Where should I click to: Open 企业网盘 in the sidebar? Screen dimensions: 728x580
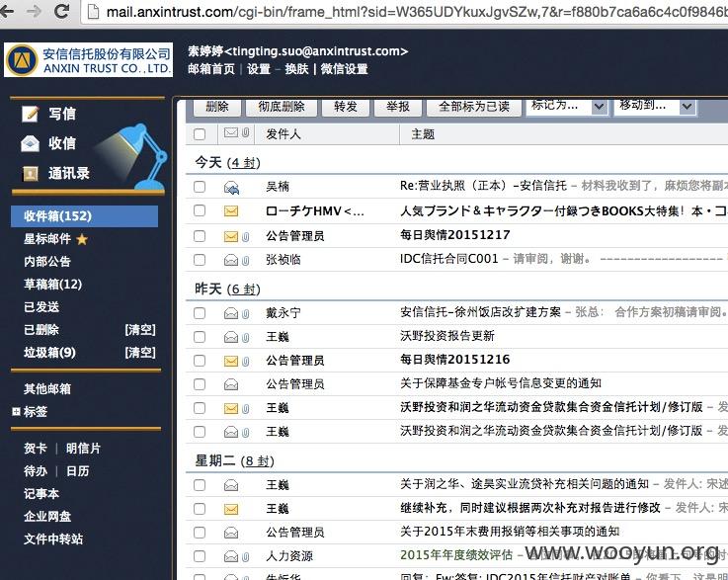[x=47, y=517]
